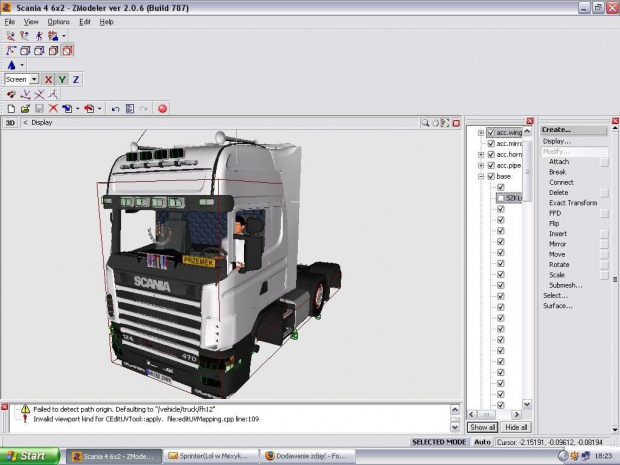Image resolution: width=620 pixels, height=465 pixels.
Task: Click the walking figure animation icon
Action: pos(39,36)
